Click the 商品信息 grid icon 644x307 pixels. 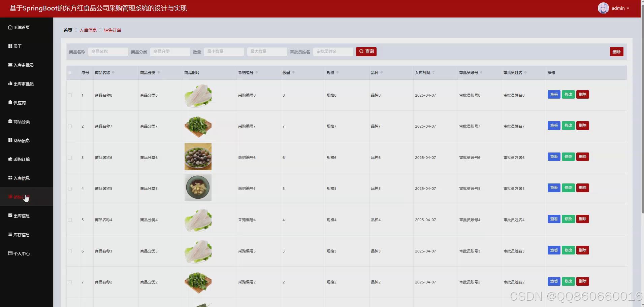click(10, 140)
